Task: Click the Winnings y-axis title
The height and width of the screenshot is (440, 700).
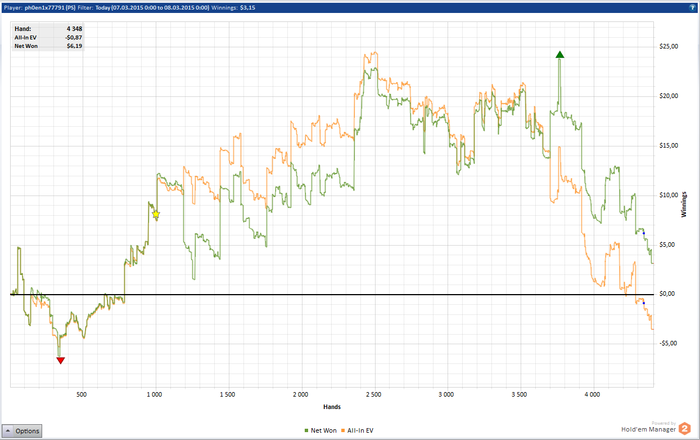Action: pyautogui.click(x=683, y=204)
